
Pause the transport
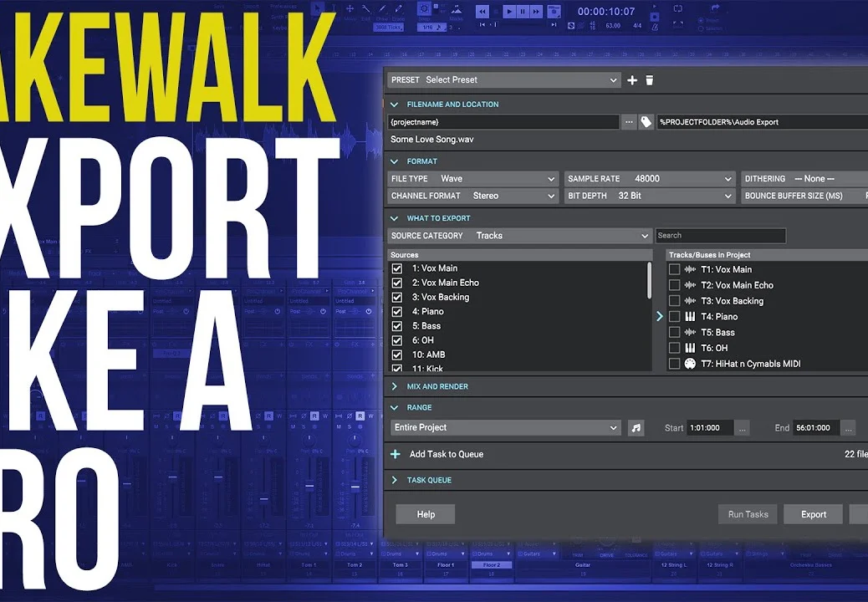point(523,11)
